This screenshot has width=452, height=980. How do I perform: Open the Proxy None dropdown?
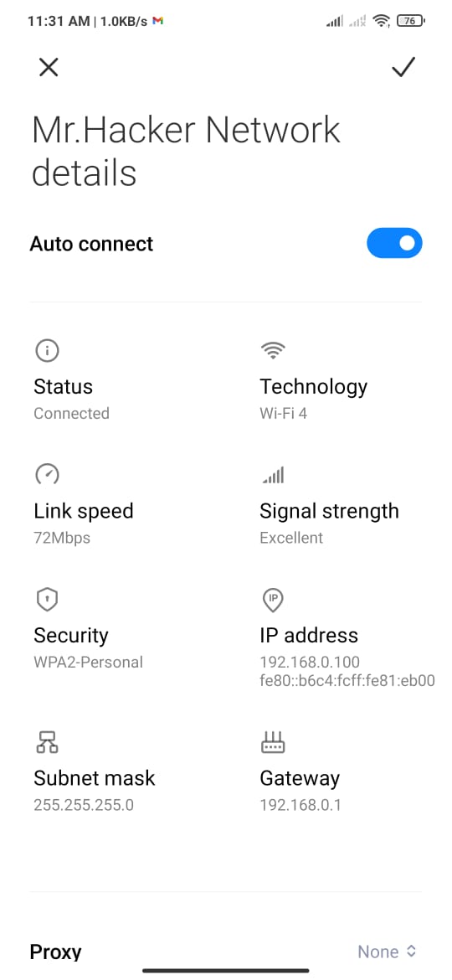(387, 952)
